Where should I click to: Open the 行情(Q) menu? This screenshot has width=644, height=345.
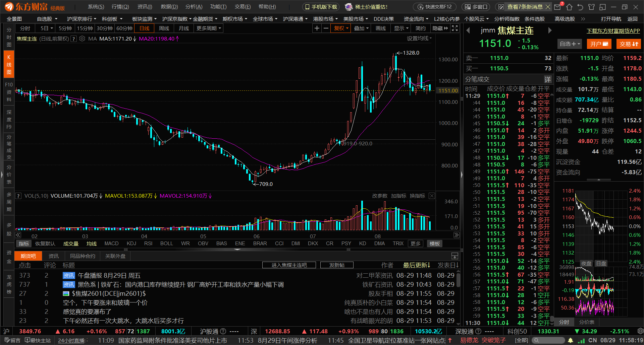pos(120,7)
